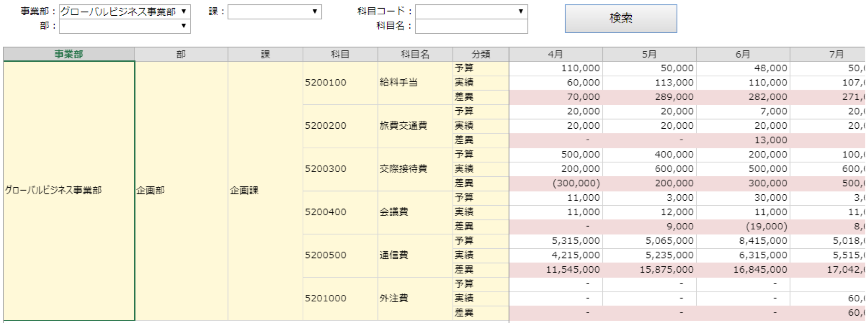Click into the 科目名 text field

[471, 26]
